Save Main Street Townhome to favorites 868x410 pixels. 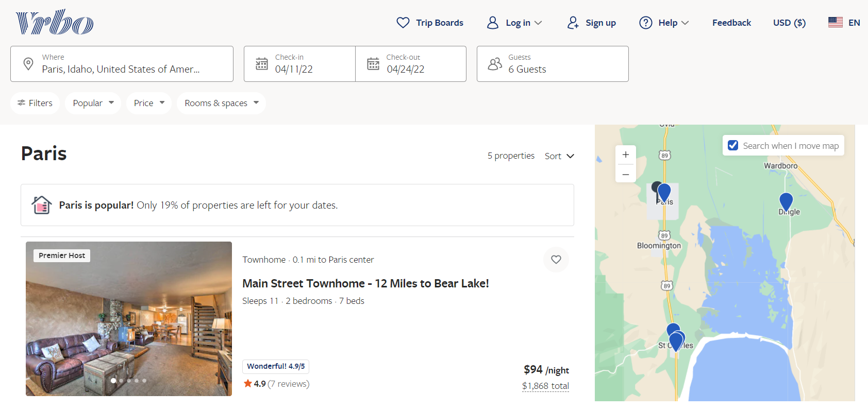[x=556, y=260]
